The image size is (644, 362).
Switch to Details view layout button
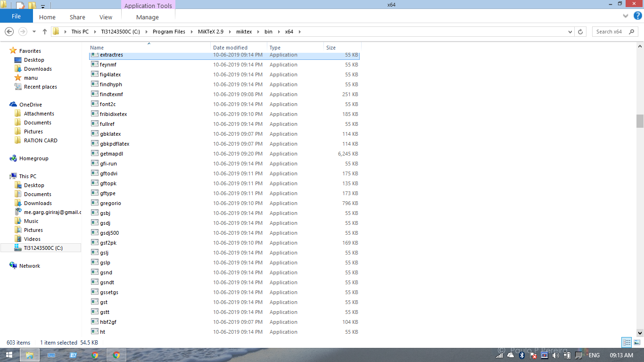pos(627,343)
